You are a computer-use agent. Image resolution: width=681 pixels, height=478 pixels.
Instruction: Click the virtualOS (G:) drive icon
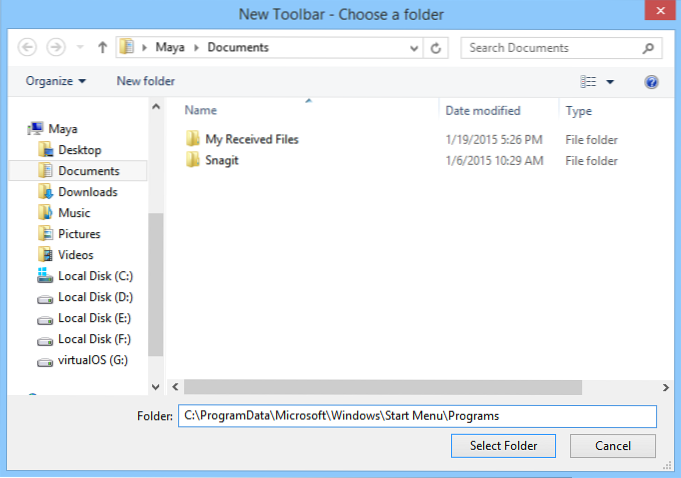(45, 362)
